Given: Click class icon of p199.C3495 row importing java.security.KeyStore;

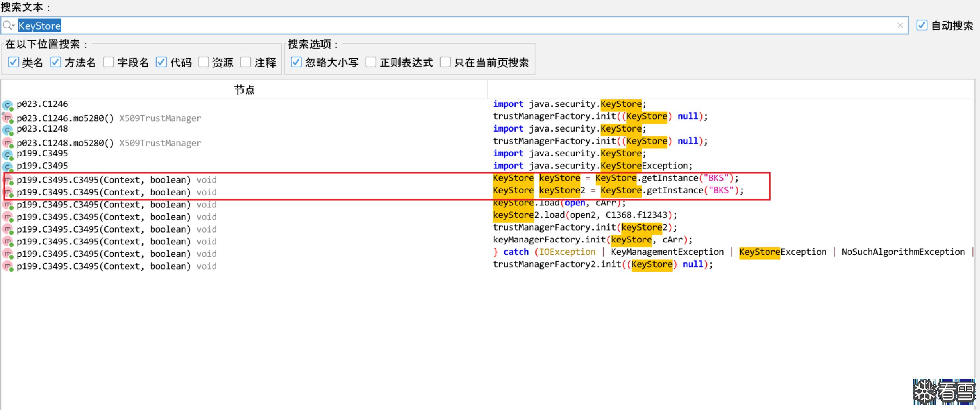Looking at the screenshot, I should pos(8,155).
